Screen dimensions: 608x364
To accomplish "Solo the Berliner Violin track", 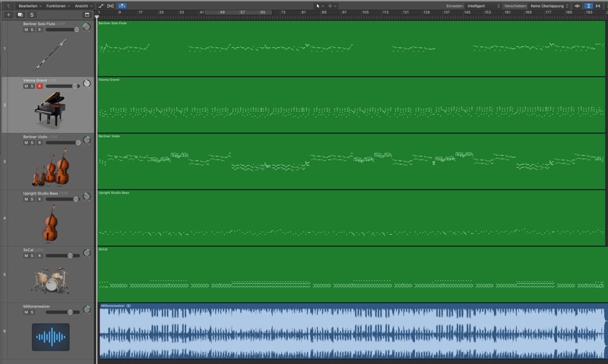I will click(32, 143).
